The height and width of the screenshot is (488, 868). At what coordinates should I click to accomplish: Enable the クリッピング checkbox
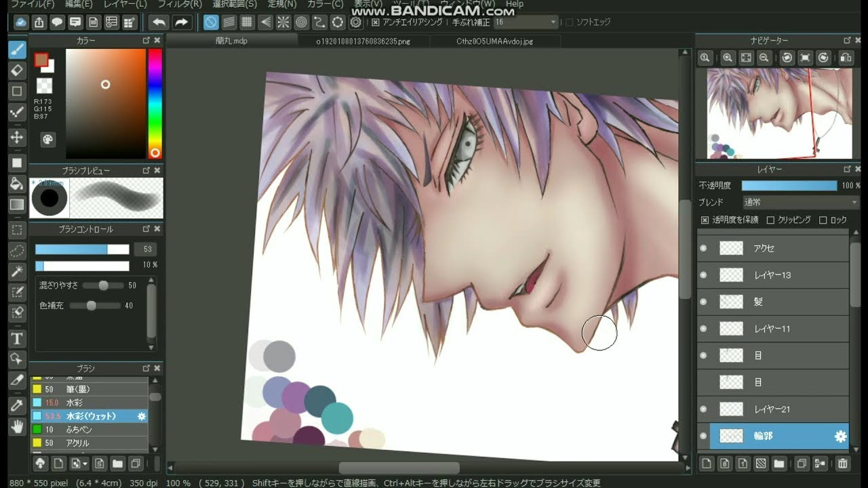[770, 220]
